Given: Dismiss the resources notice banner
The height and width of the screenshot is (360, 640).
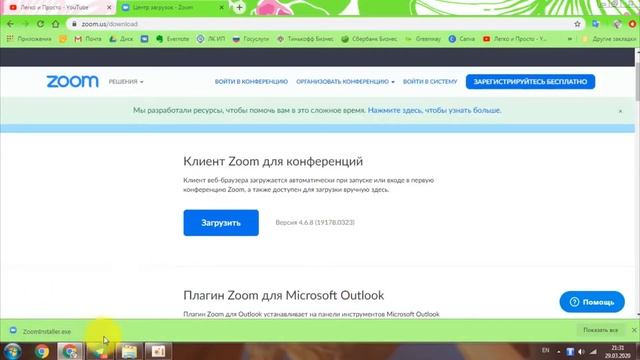Looking at the screenshot, I should point(620,111).
